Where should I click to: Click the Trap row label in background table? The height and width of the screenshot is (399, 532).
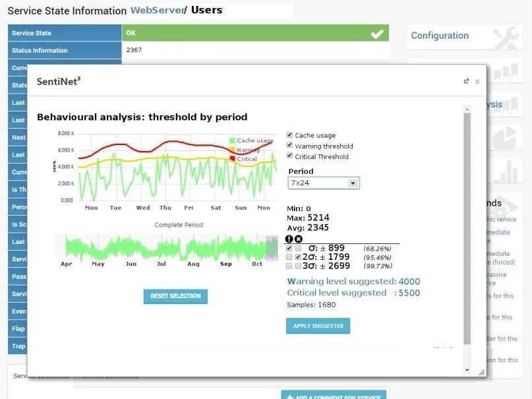click(18, 346)
